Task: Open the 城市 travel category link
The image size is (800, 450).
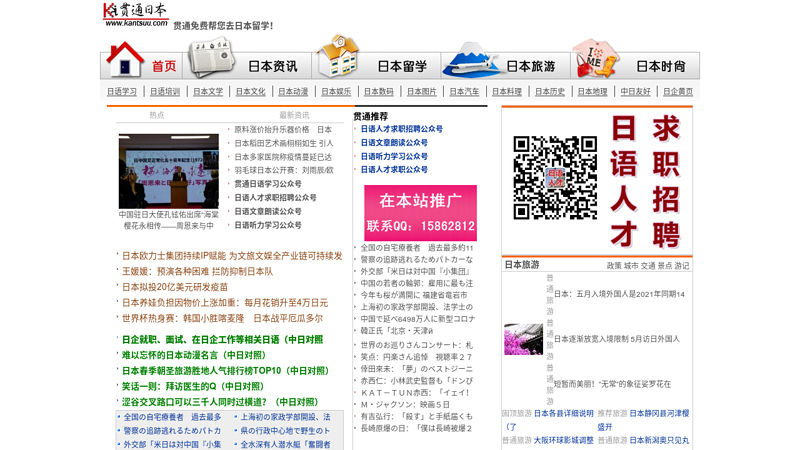Action: tap(631, 266)
